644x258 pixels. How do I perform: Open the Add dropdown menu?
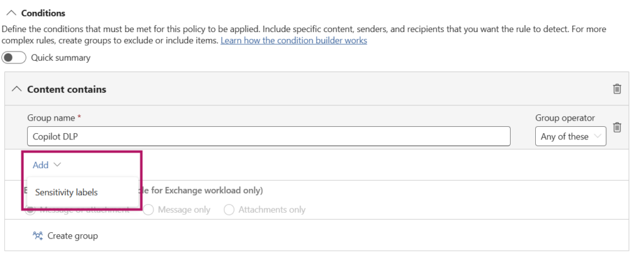click(x=41, y=165)
